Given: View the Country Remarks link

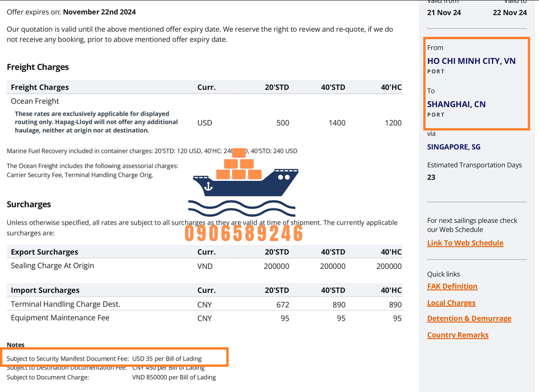Looking at the screenshot, I should tap(457, 335).
